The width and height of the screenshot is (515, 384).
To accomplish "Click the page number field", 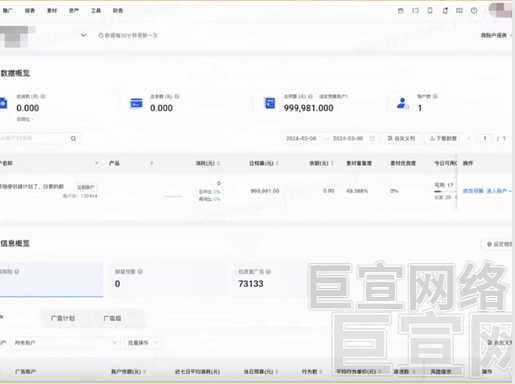I will (x=485, y=138).
